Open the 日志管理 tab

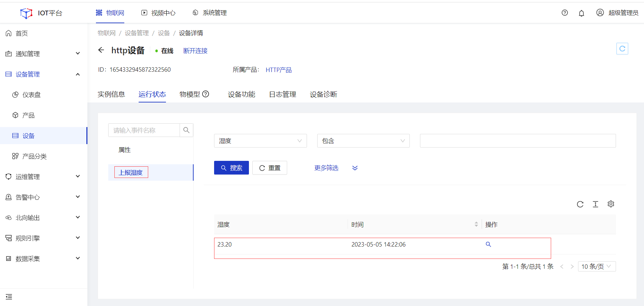283,94
